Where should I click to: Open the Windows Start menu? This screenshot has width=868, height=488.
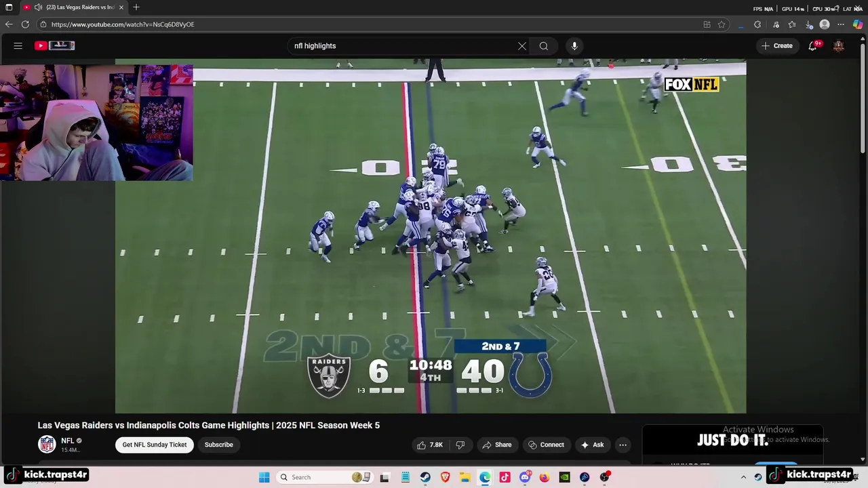pyautogui.click(x=264, y=477)
